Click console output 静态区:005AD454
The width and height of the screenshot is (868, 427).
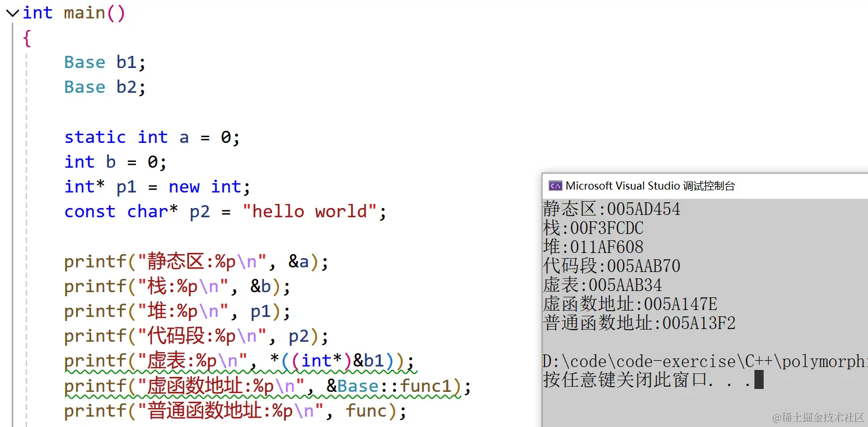(612, 209)
